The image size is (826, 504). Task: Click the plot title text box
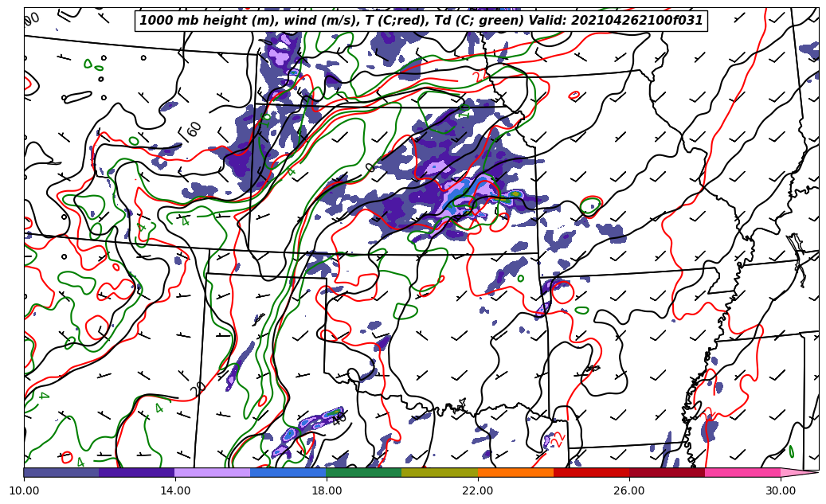point(421,21)
